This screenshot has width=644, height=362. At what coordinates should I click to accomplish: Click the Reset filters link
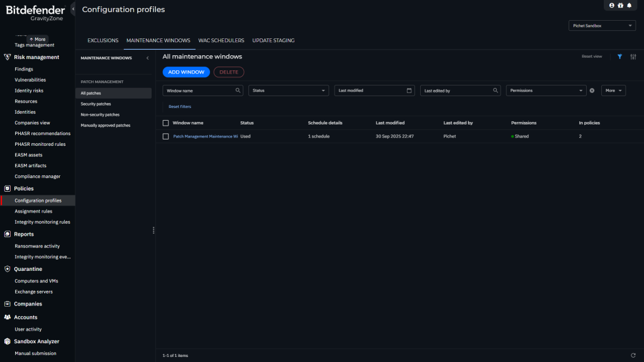tap(180, 107)
